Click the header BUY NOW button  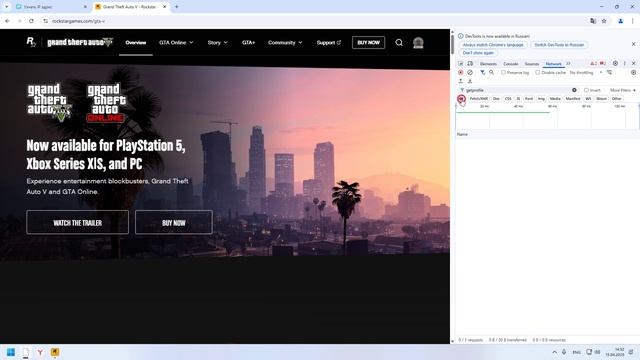coord(369,42)
